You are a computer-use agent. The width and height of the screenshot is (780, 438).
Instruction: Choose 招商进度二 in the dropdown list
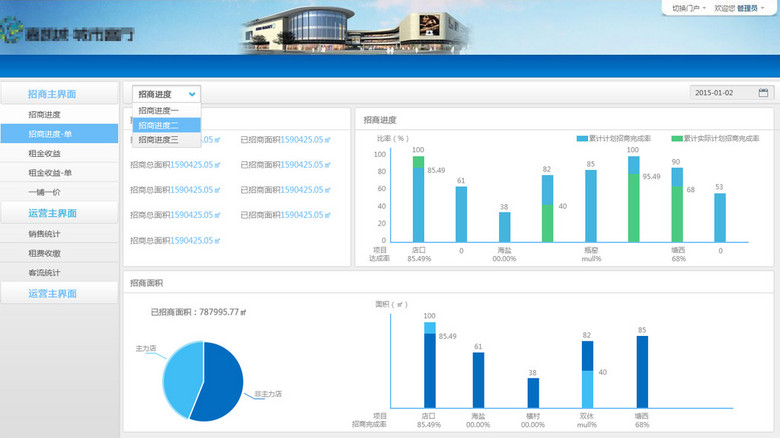pos(160,125)
